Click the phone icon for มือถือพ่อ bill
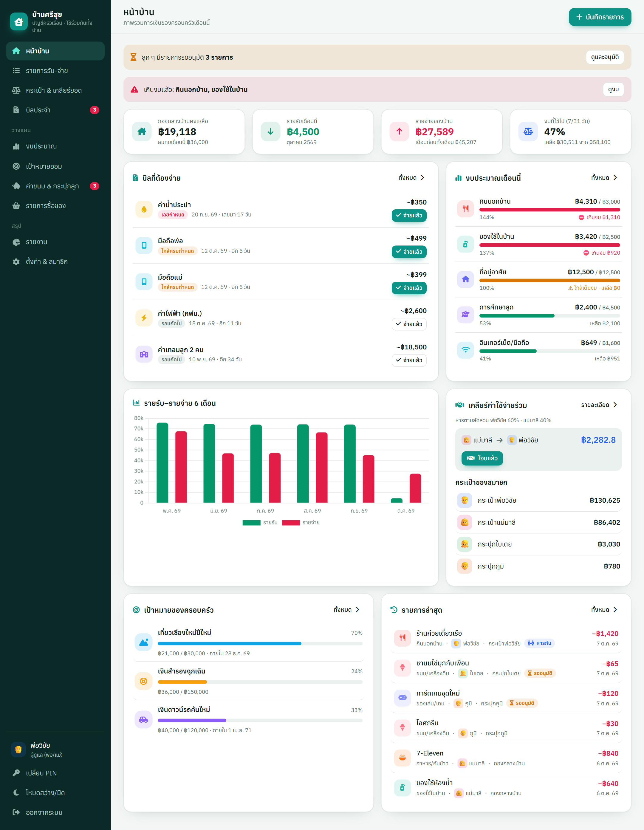Image resolution: width=644 pixels, height=830 pixels. coord(144,245)
